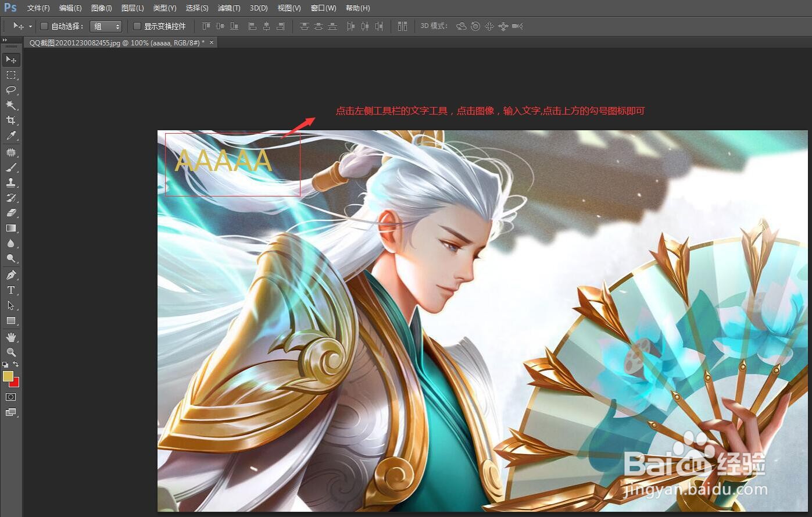Expand the toolbox with double-arrow
Screen dimensions: 812x517
tap(5, 40)
